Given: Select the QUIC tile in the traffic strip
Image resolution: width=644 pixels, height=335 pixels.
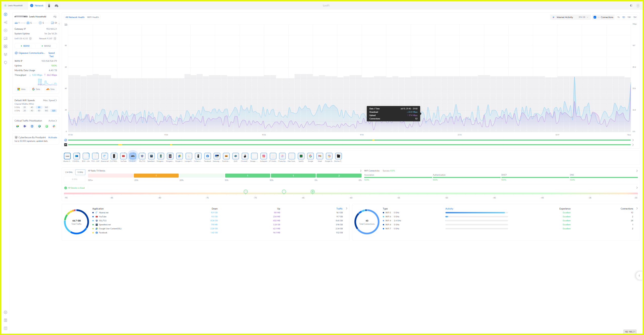Looking at the screenshot, I should click(x=235, y=156).
